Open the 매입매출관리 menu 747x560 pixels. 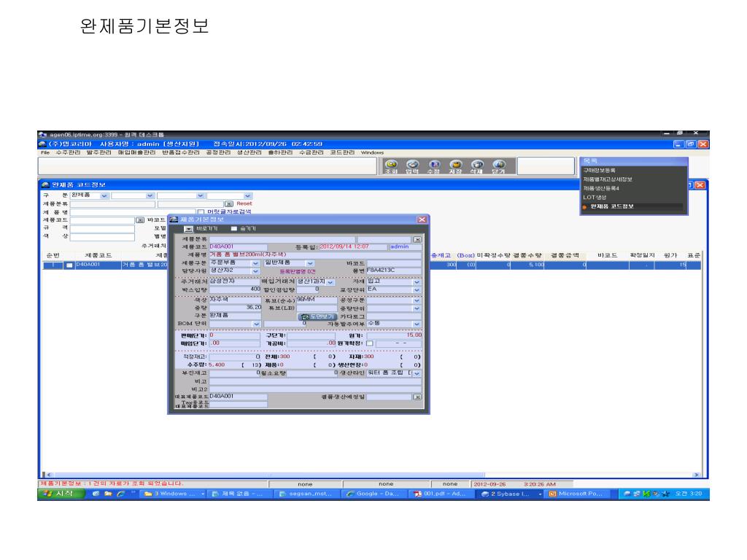click(x=136, y=152)
